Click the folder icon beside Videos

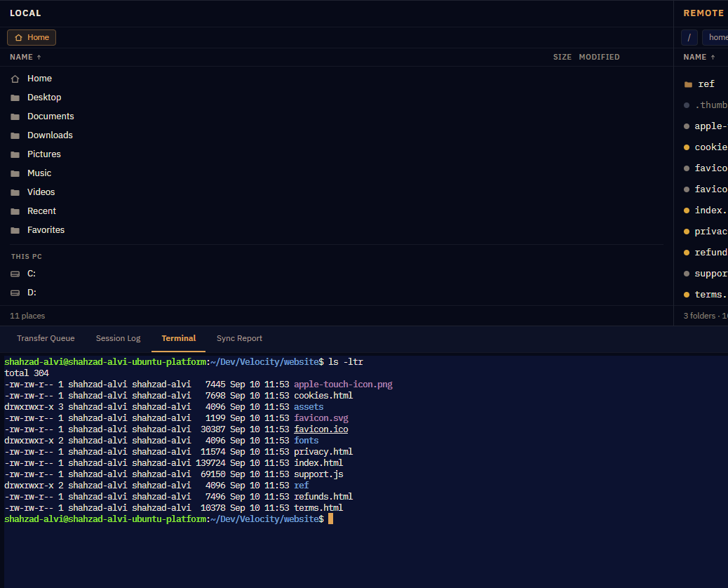[15, 192]
